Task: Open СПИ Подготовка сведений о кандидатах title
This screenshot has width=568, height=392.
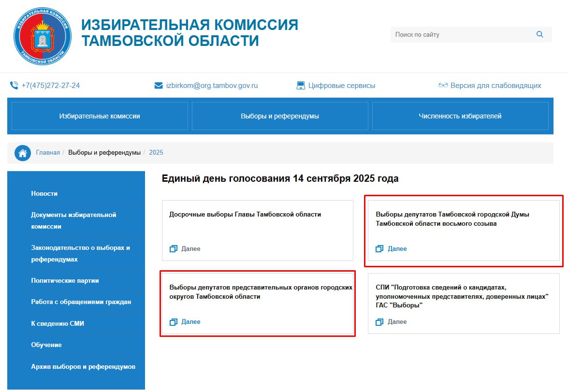Action: click(462, 296)
